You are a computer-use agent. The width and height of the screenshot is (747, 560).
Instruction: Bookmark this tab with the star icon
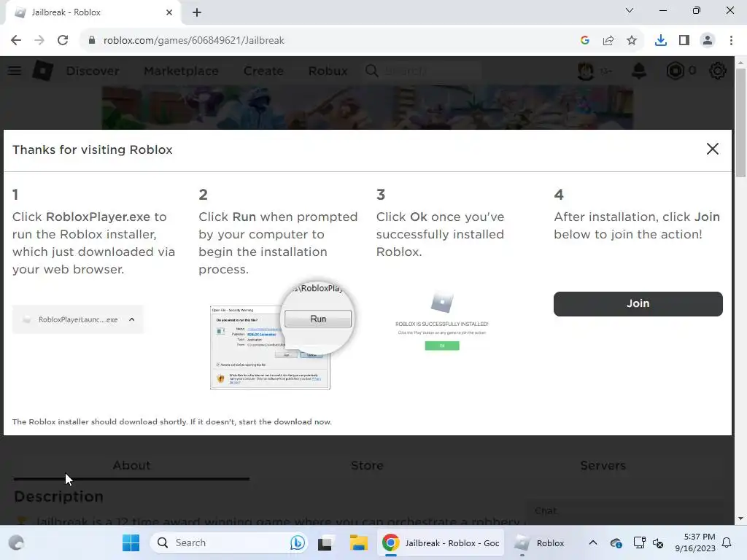tap(632, 41)
